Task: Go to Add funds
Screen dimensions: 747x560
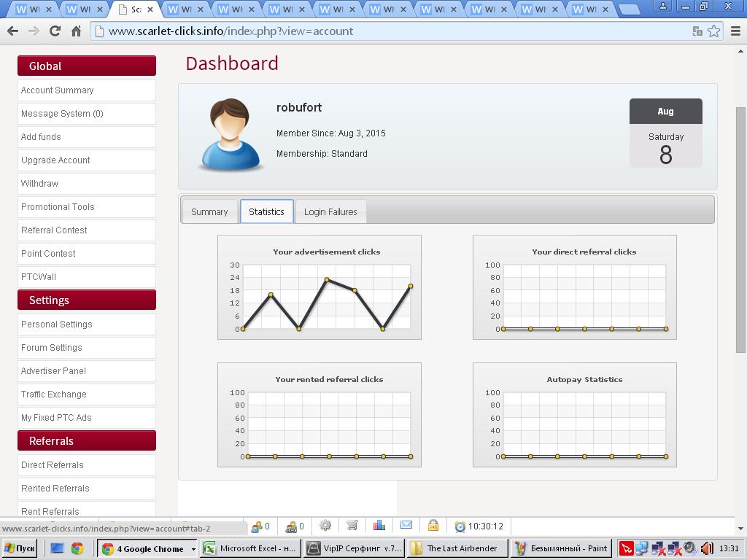Action: coord(87,137)
